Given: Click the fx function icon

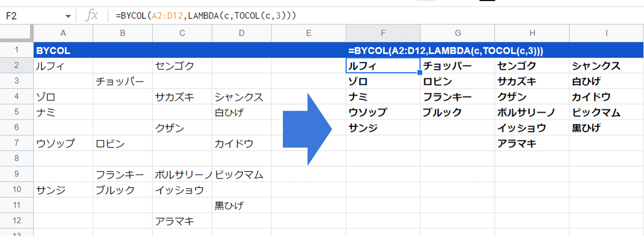Looking at the screenshot, I should (92, 16).
